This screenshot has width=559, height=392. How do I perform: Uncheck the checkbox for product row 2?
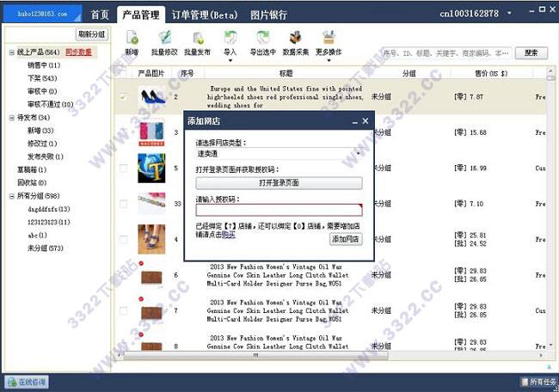(123, 96)
